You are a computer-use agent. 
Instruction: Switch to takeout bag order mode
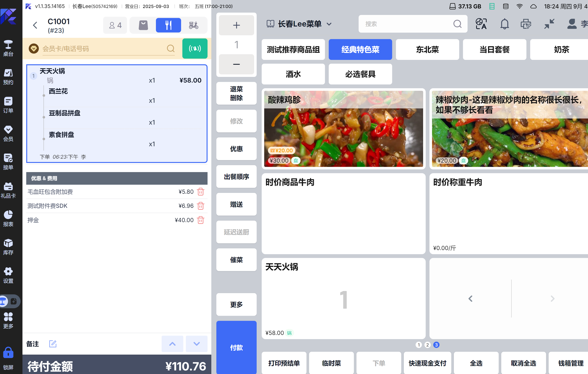pyautogui.click(x=143, y=25)
